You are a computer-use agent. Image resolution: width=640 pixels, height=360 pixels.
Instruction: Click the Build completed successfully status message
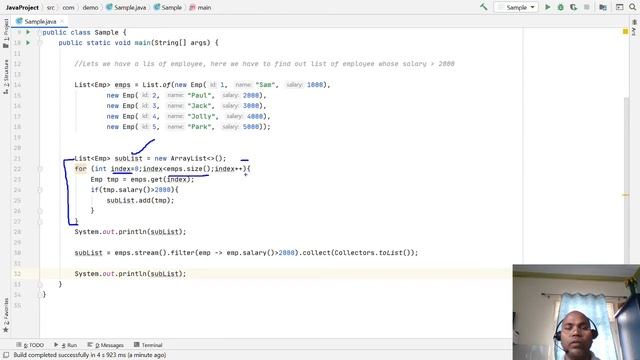tap(90, 355)
